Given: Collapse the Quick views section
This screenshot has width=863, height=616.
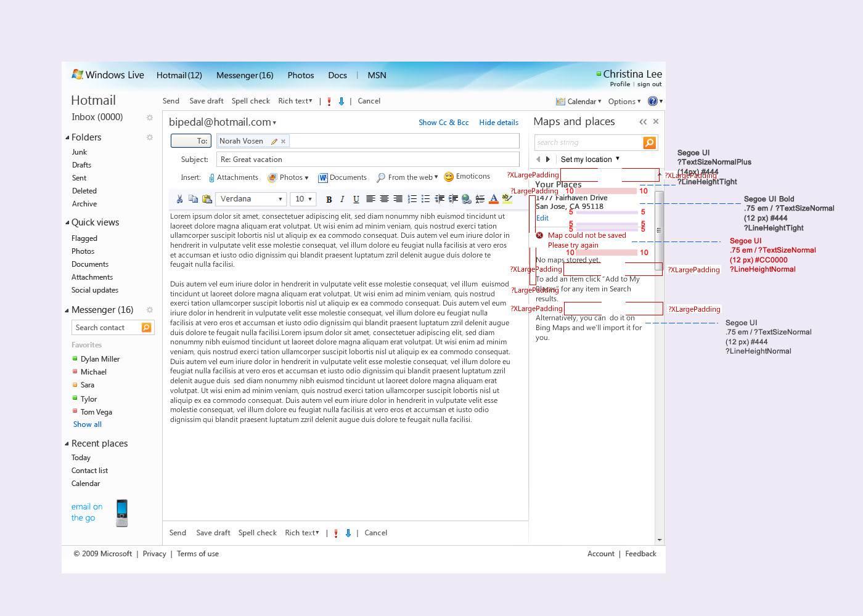Looking at the screenshot, I should (67, 222).
